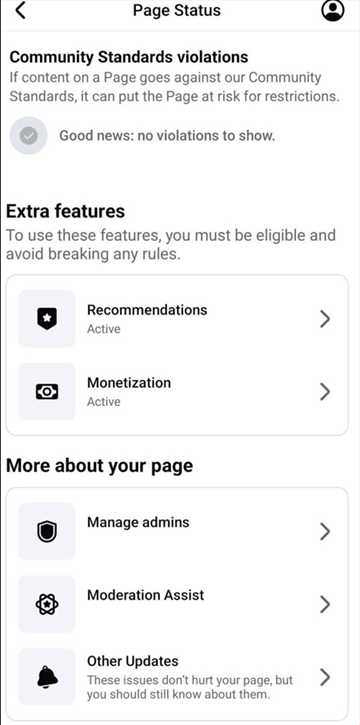Screen dimensions: 360x725
Task: Open Other Updates description text
Action: click(190, 688)
